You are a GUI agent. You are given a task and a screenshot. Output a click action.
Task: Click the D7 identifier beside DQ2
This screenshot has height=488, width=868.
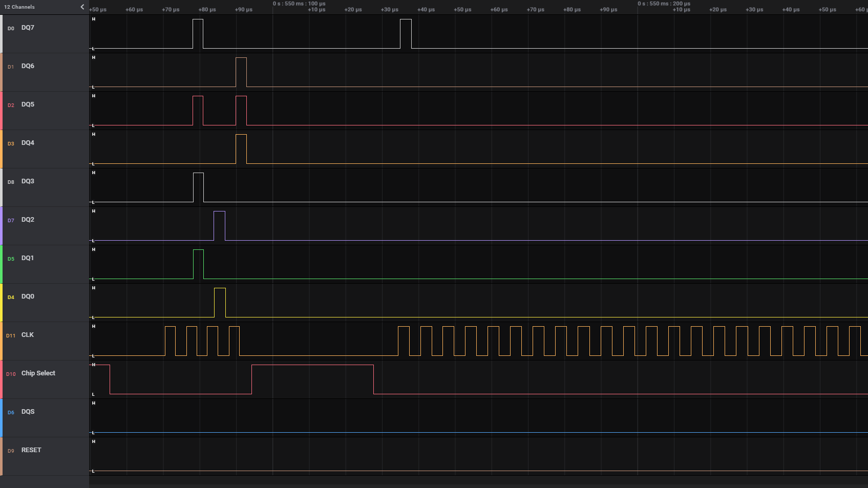[11, 220]
